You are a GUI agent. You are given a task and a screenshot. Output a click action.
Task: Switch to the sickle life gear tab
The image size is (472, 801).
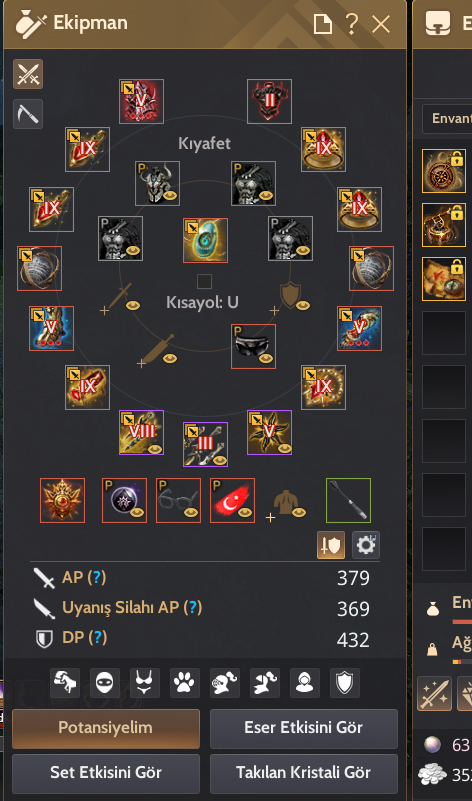coord(28,114)
